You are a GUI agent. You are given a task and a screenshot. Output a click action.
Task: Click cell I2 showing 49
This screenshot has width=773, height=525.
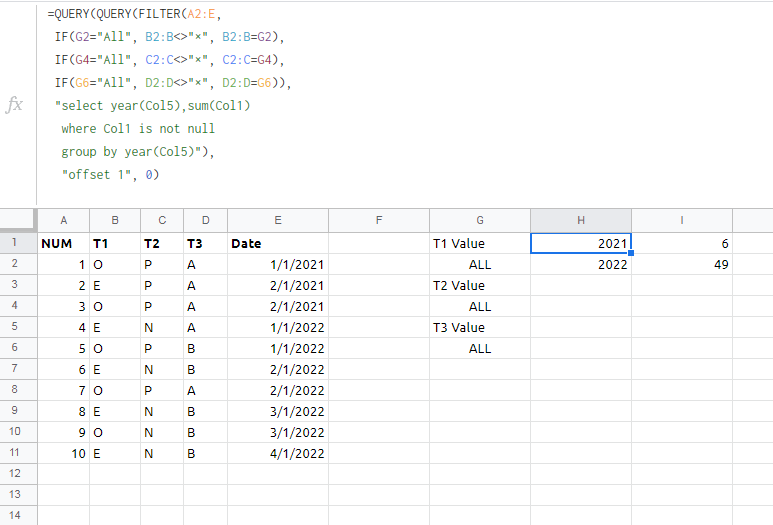[x=682, y=264]
